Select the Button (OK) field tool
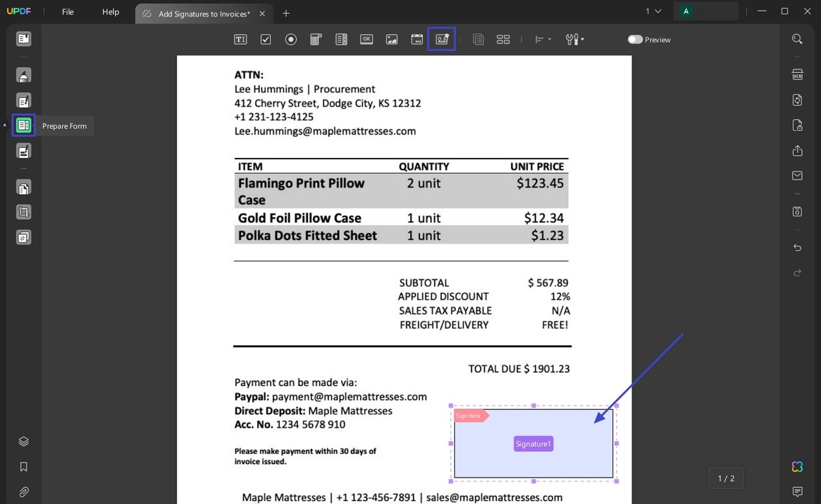Viewport: 821px width, 504px height. click(366, 39)
